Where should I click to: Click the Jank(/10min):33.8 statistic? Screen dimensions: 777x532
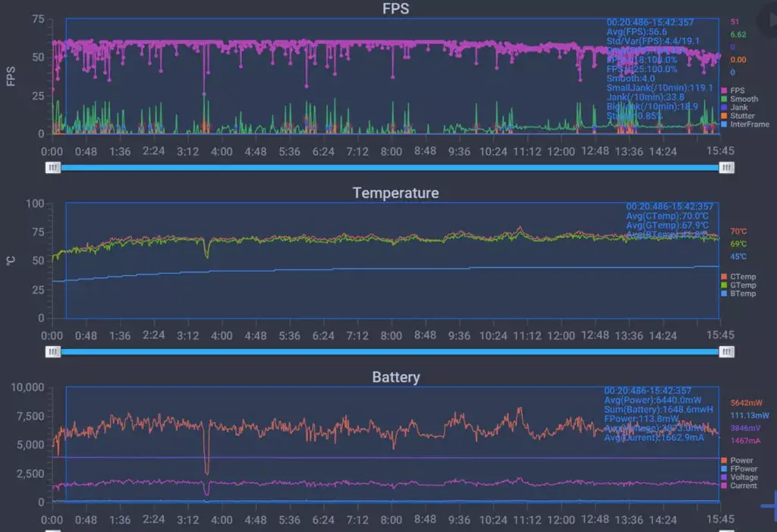(x=645, y=97)
